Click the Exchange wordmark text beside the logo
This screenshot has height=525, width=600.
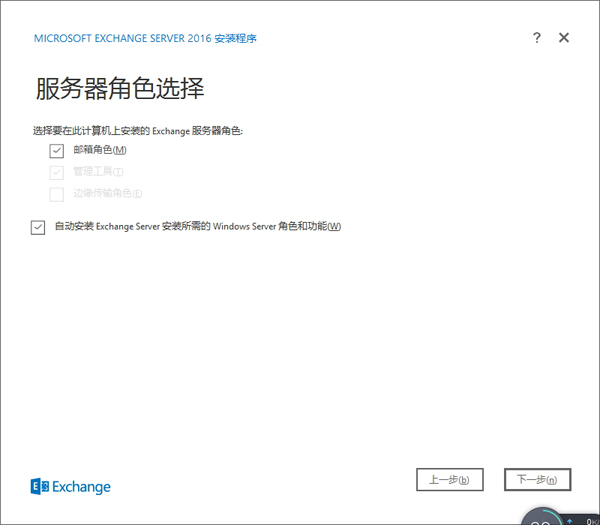tap(81, 488)
